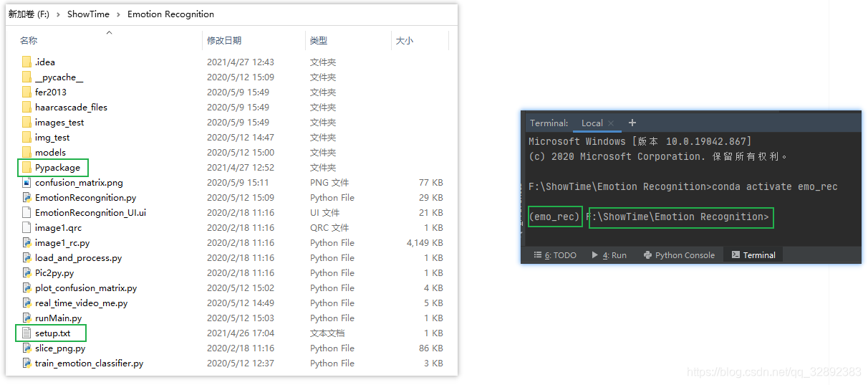Screen dimensions: 868x385
Task: Select the haarcascade_files folder name
Action: (71, 107)
